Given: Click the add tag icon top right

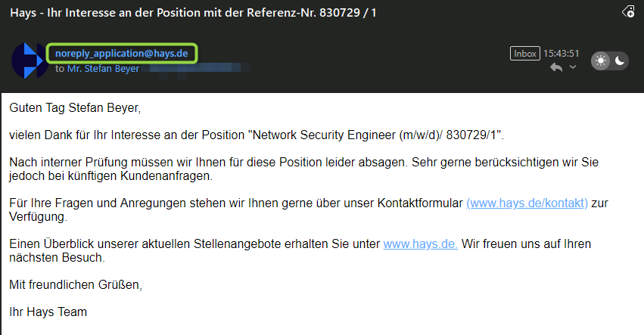Looking at the screenshot, I should (x=628, y=11).
